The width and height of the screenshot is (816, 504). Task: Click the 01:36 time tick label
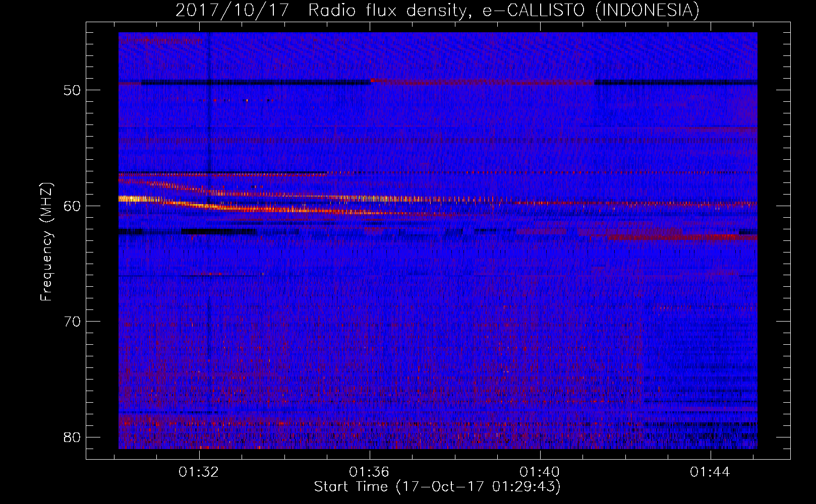pyautogui.click(x=369, y=472)
